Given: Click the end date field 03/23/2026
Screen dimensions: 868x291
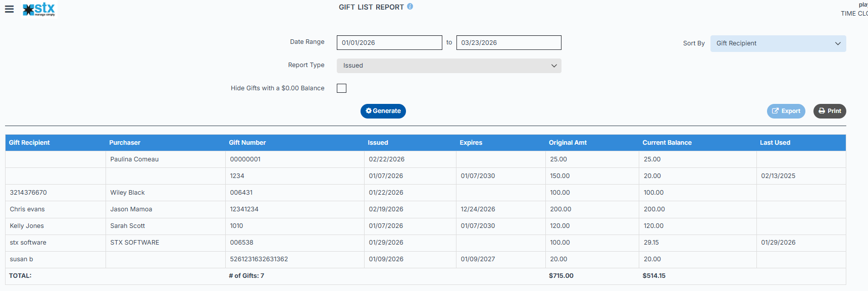Looking at the screenshot, I should pyautogui.click(x=508, y=43).
